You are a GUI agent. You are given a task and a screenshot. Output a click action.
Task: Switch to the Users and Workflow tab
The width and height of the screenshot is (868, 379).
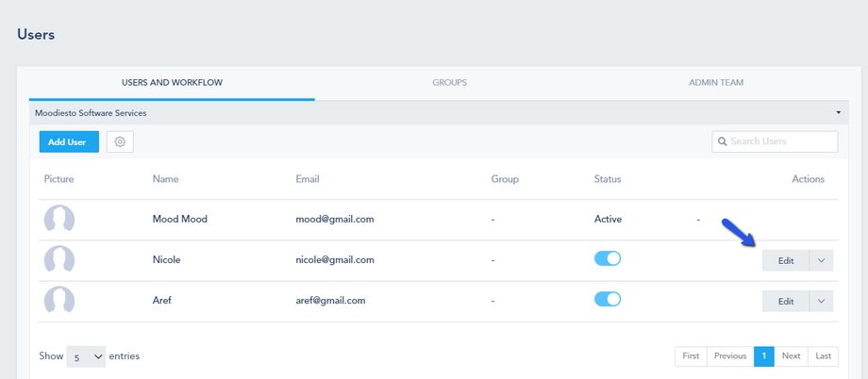click(172, 82)
